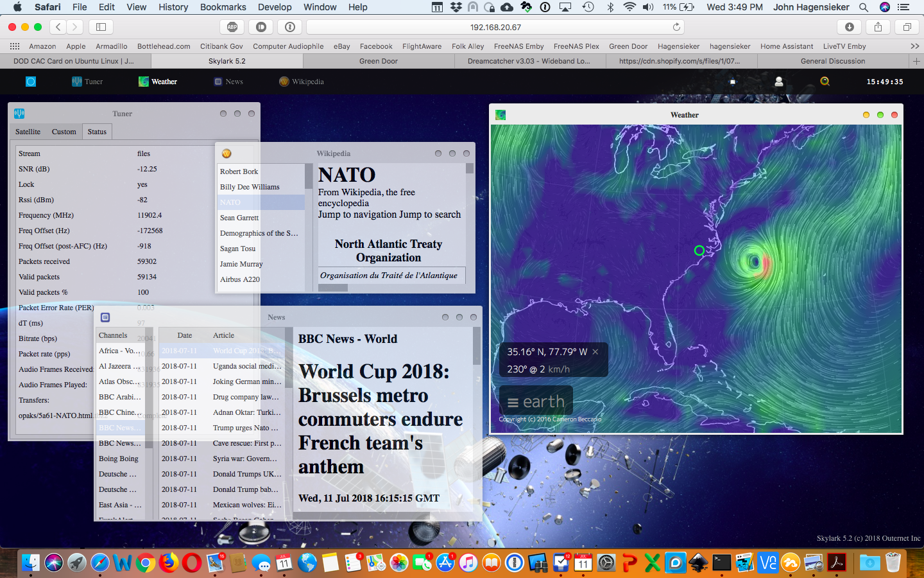
Task: Reload the page in Safari address bar
Action: [676, 27]
